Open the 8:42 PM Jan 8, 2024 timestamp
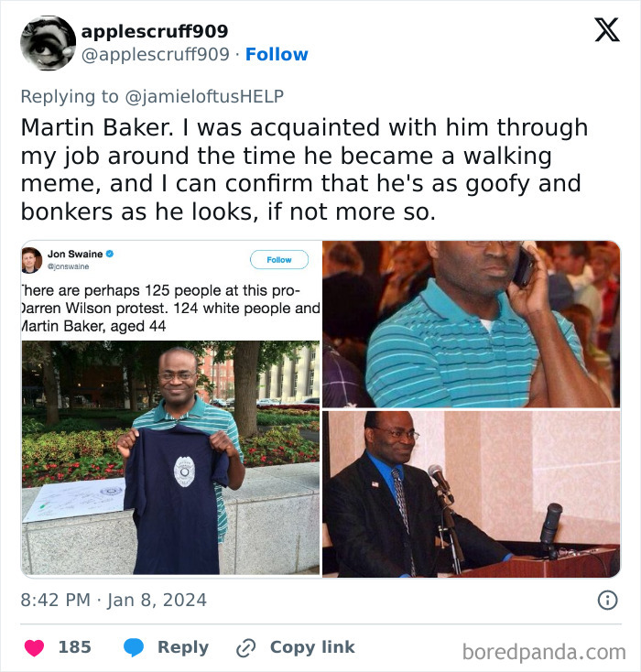This screenshot has height=672, width=641. [x=114, y=600]
